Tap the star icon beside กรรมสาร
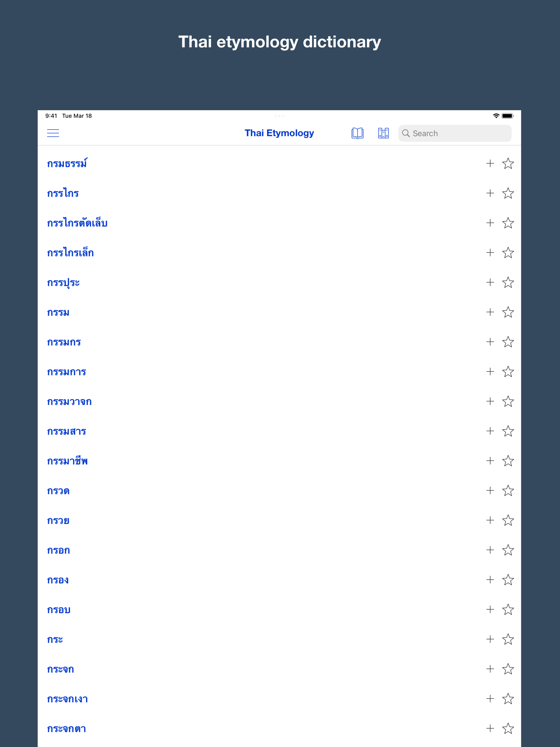Screen dimensions: 560x747 (508, 431)
